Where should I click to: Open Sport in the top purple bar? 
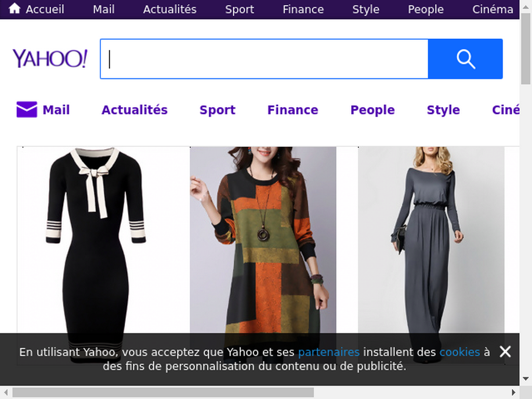(240, 9)
